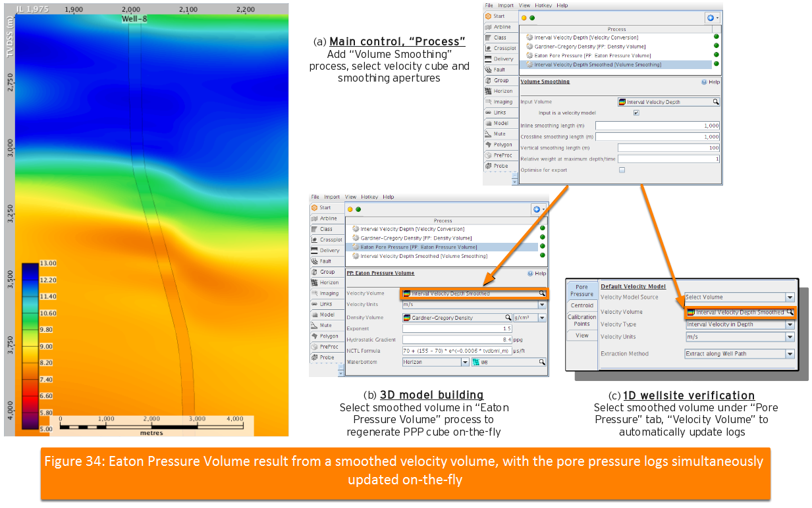
Task: Open the Waterbottom Horizon dropdown
Action: (x=465, y=362)
